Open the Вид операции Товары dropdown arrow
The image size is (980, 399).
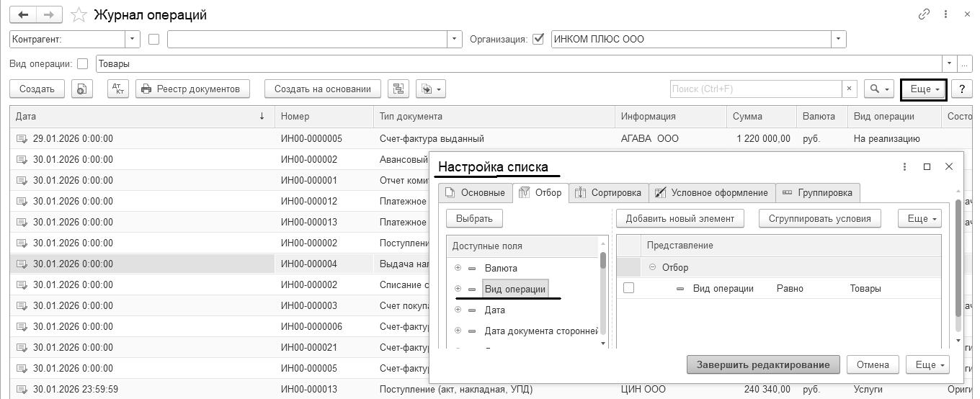[949, 63]
